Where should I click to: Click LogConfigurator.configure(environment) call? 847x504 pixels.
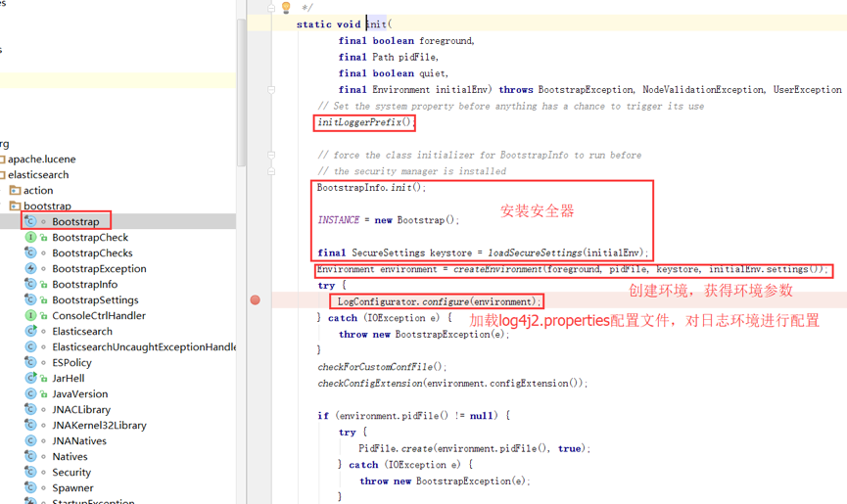click(438, 301)
